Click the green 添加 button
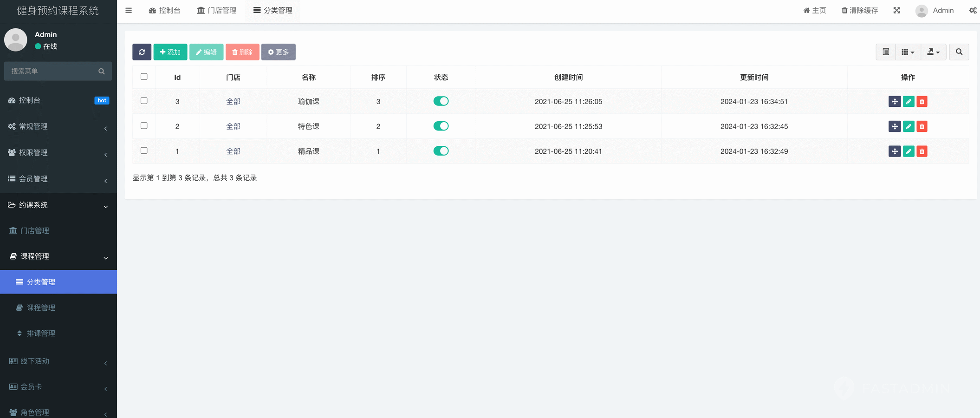Image resolution: width=980 pixels, height=418 pixels. pos(170,52)
